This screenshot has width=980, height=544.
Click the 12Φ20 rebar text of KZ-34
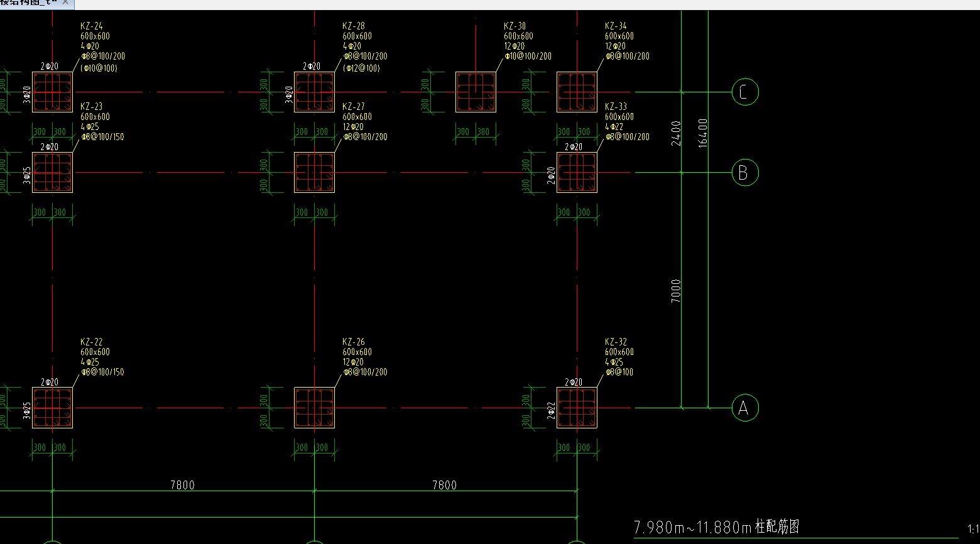click(x=616, y=46)
